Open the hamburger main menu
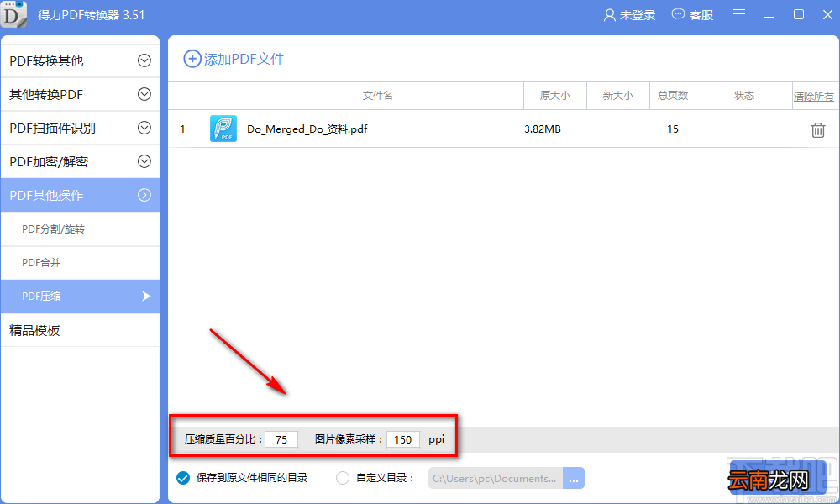 coord(739,14)
